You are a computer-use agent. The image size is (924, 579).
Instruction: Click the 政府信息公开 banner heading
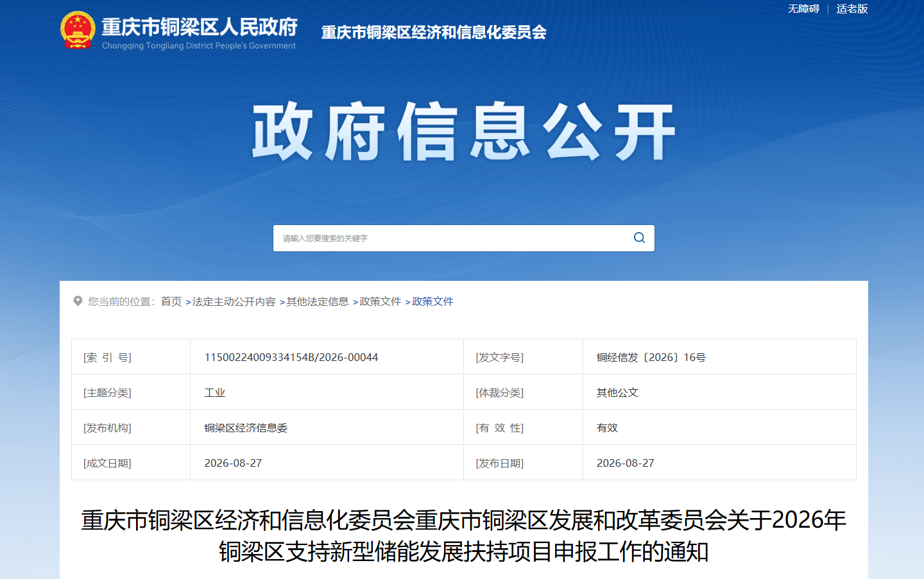point(463,131)
